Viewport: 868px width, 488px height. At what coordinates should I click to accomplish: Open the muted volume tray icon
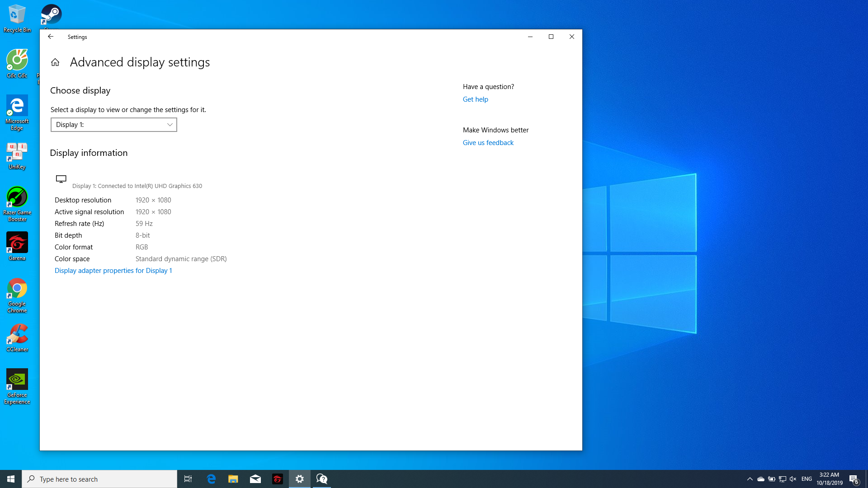[793, 479]
